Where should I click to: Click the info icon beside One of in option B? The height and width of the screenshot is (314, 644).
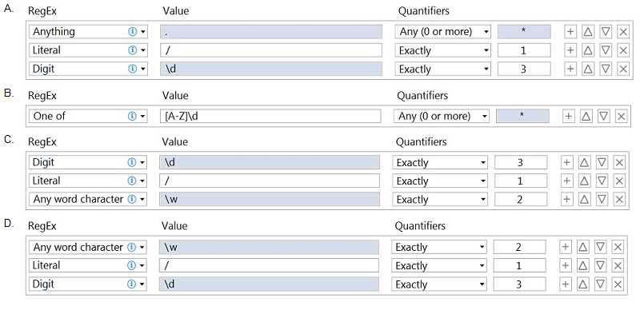[x=132, y=116]
